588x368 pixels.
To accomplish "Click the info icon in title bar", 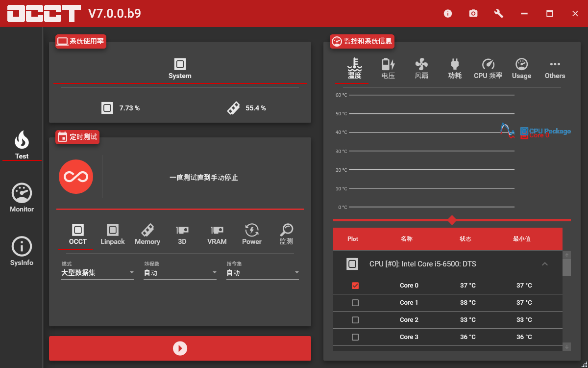I will point(448,14).
